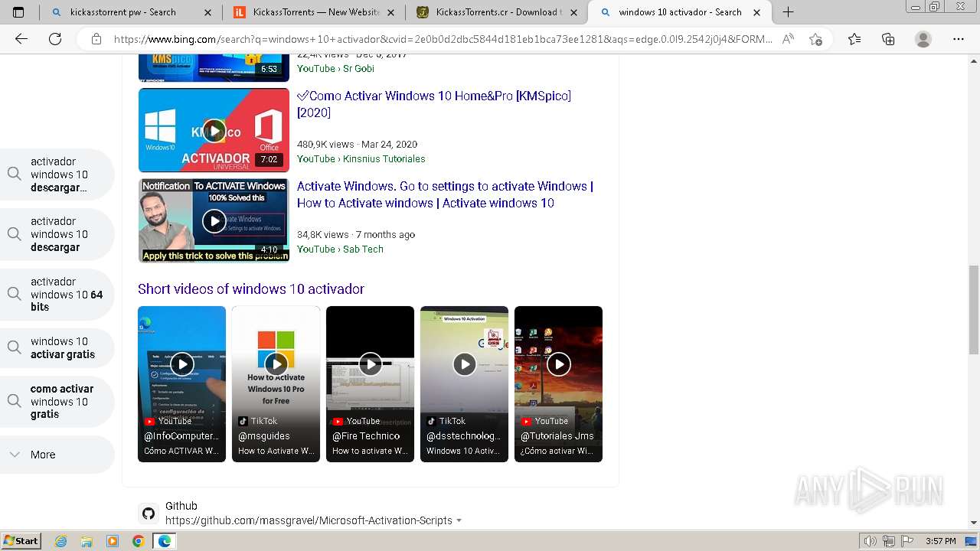Search windows 10 activar gratis suggestion
The width and height of the screenshot is (980, 551).
point(57,348)
